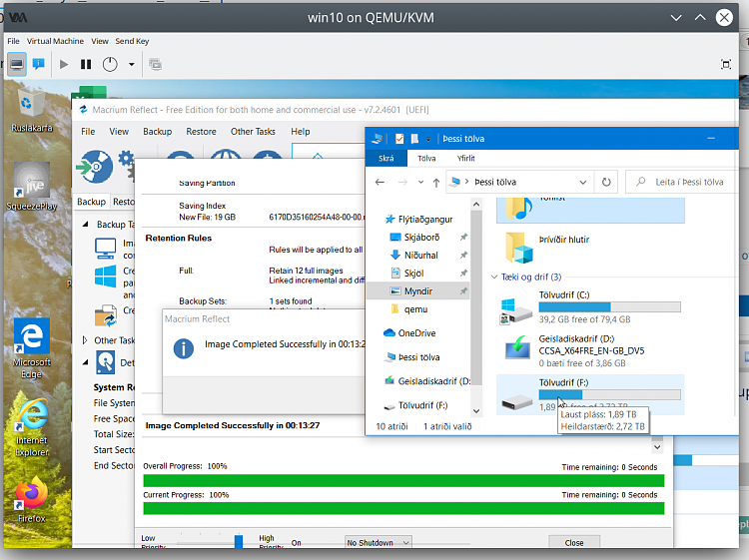The width and height of the screenshot is (749, 560).
Task: Open the SqueezePlay desktop shortcut
Action: [32, 187]
